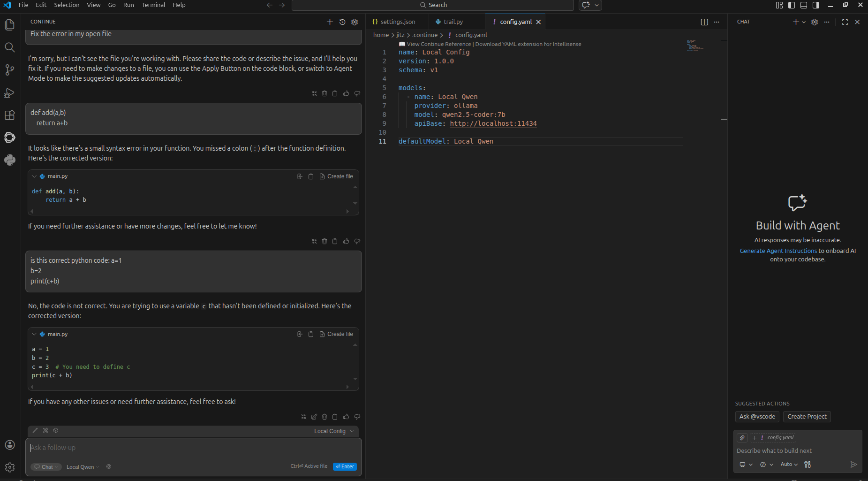This screenshot has height=481, width=868.
Task: Add context with the @ icon
Action: tap(109, 466)
